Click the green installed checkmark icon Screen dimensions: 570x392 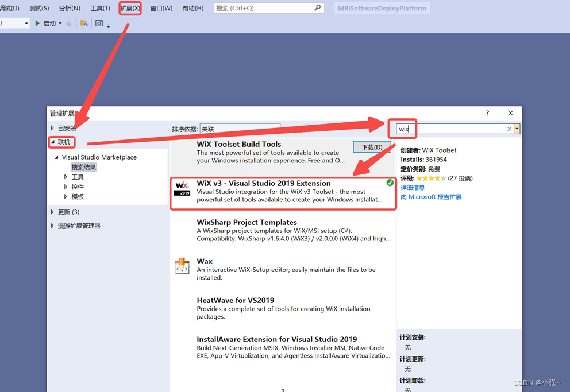click(x=390, y=183)
